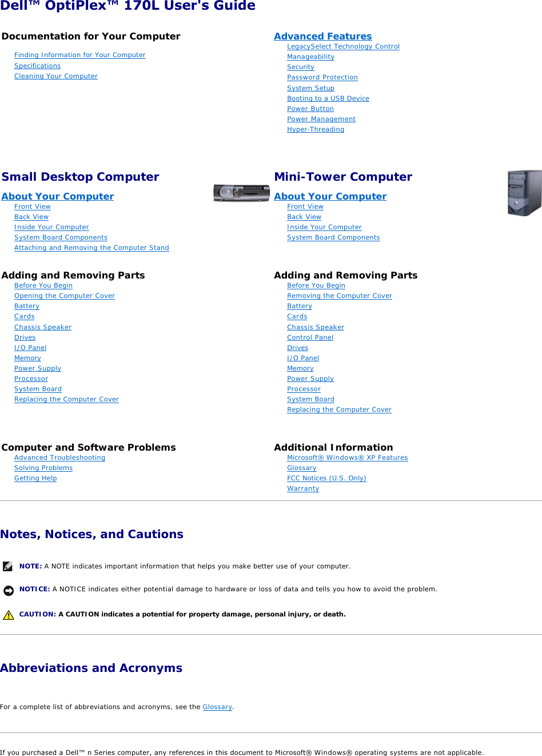
Task: Open the Power Button link
Action: [310, 109]
